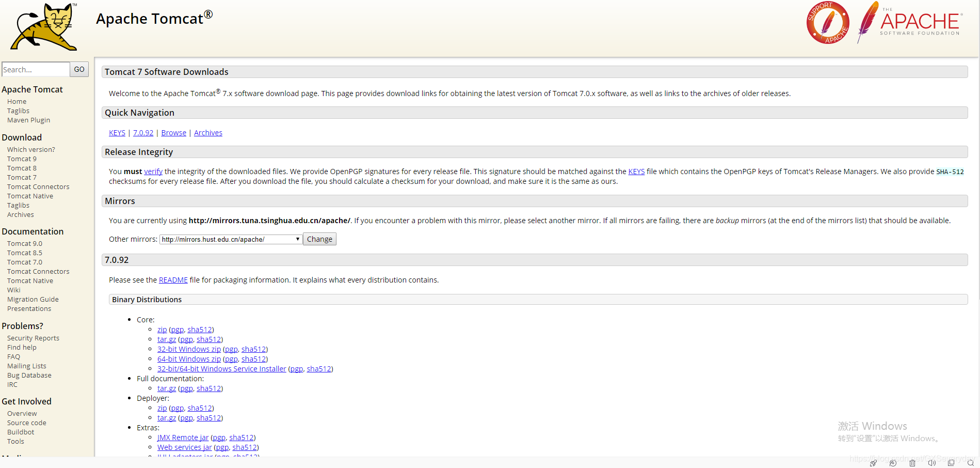980x468 pixels.
Task: Open sha512 for Web services jar
Action: [x=245, y=447]
